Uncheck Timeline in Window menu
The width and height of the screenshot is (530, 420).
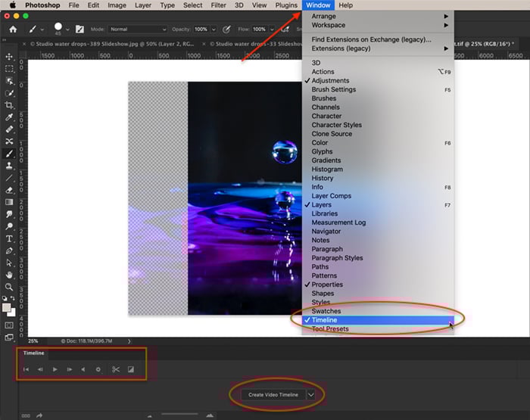tap(378, 320)
